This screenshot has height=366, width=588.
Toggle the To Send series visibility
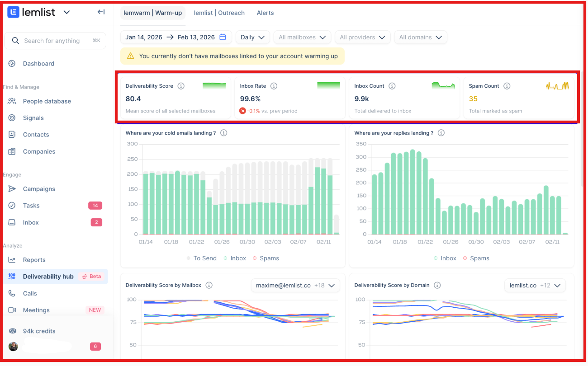pos(201,258)
